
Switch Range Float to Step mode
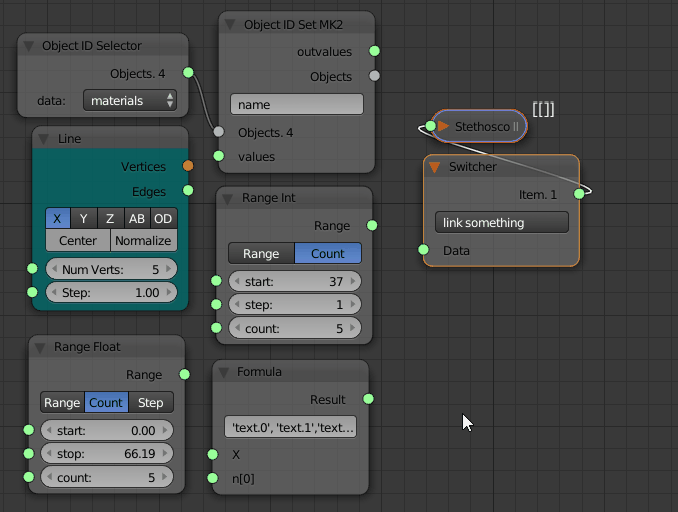coord(151,403)
